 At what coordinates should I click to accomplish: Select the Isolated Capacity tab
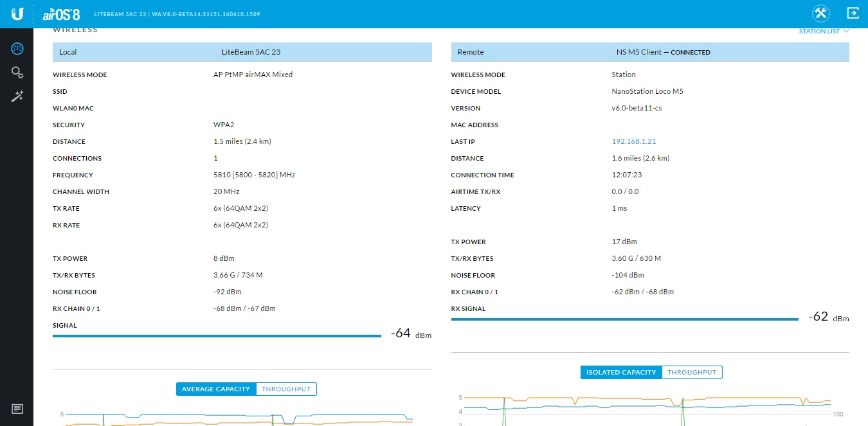tap(621, 372)
